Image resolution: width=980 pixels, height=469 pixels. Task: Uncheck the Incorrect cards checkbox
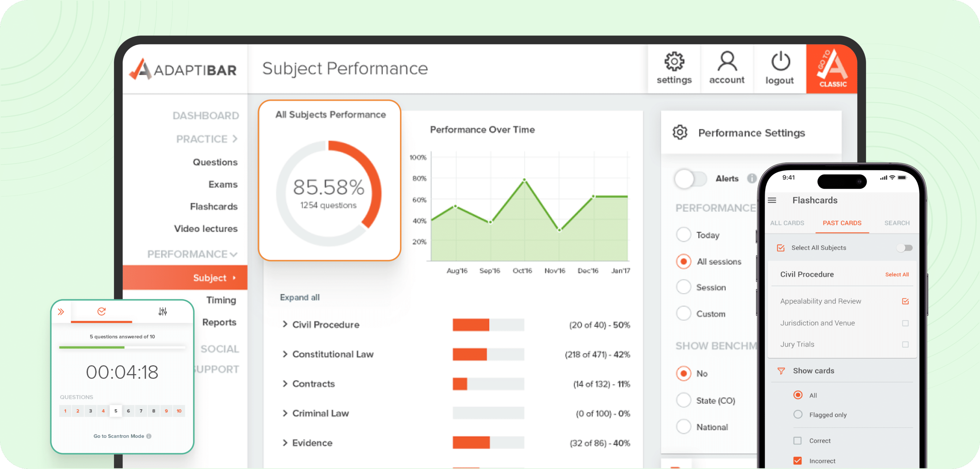click(x=797, y=461)
